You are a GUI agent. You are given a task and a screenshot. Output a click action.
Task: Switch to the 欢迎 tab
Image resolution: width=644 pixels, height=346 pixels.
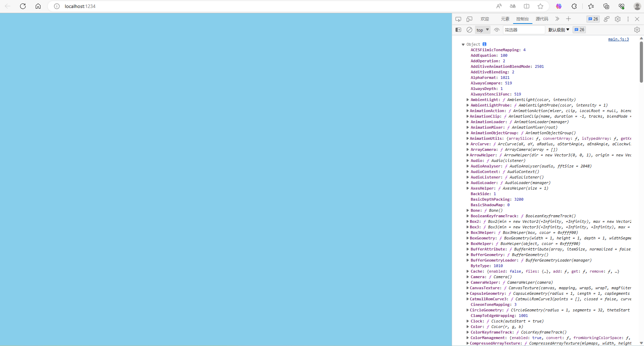point(485,19)
